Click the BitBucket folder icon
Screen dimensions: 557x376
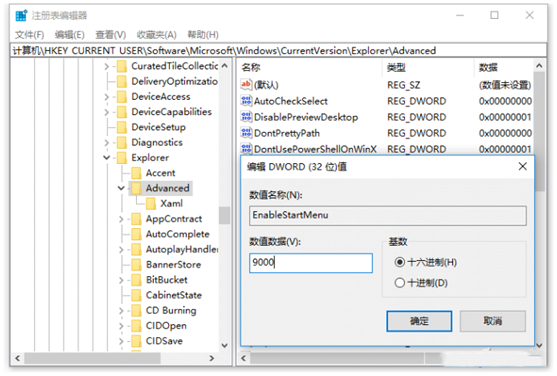pos(136,280)
